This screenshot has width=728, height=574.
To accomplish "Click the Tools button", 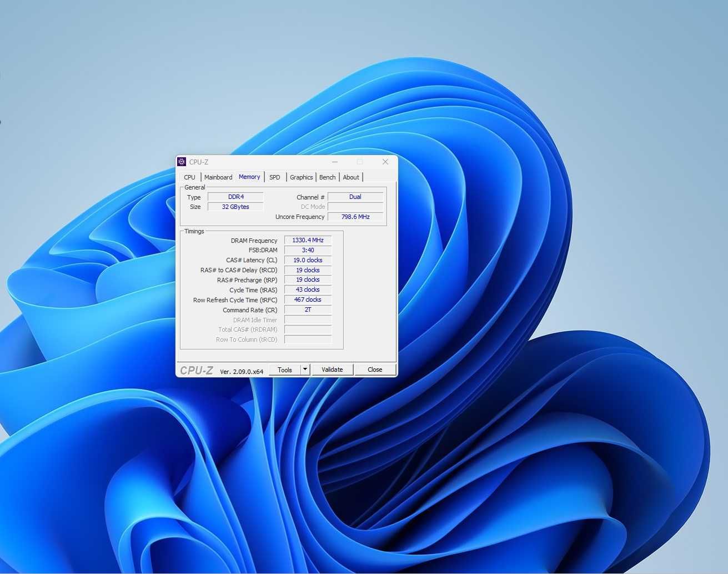I will [285, 370].
